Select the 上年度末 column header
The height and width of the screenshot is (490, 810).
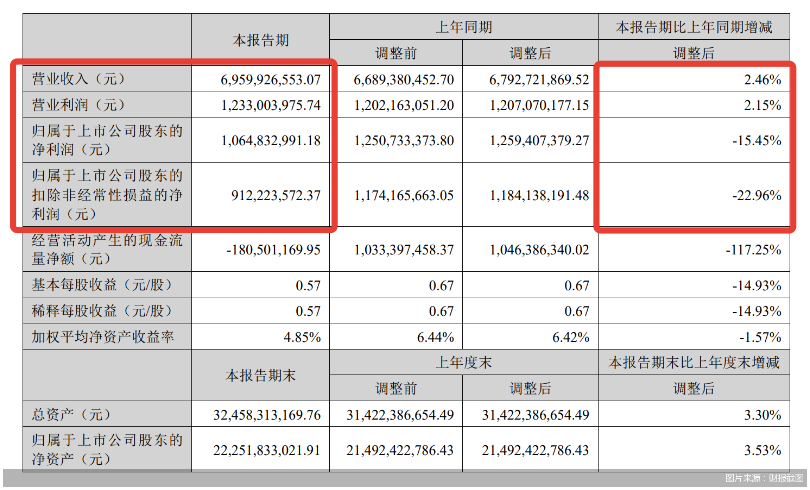(x=464, y=363)
